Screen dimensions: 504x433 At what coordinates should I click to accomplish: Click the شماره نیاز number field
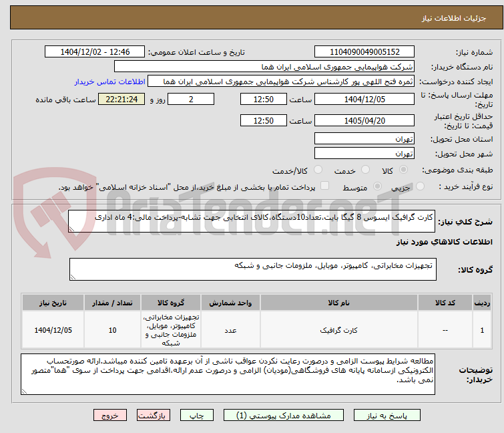click(x=364, y=52)
